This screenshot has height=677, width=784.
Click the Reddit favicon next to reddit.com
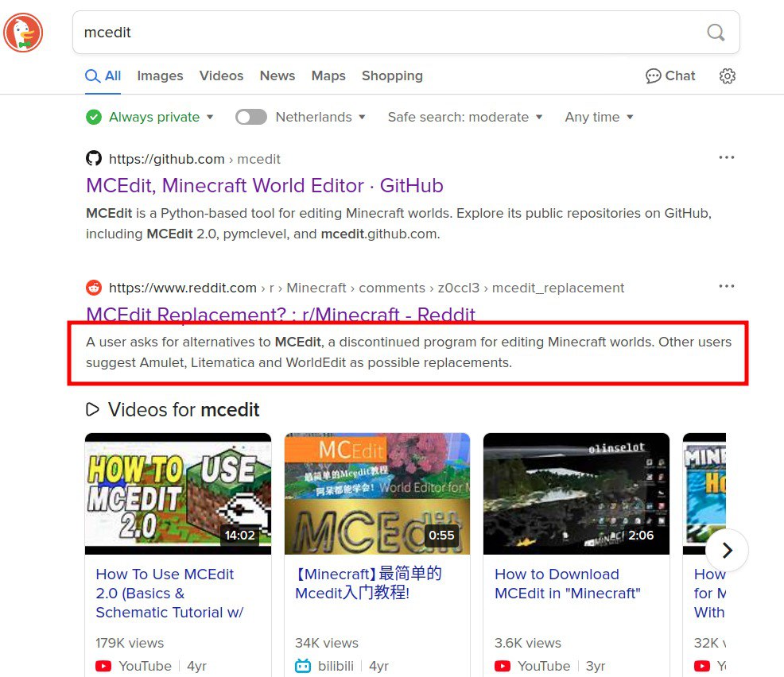(x=94, y=288)
